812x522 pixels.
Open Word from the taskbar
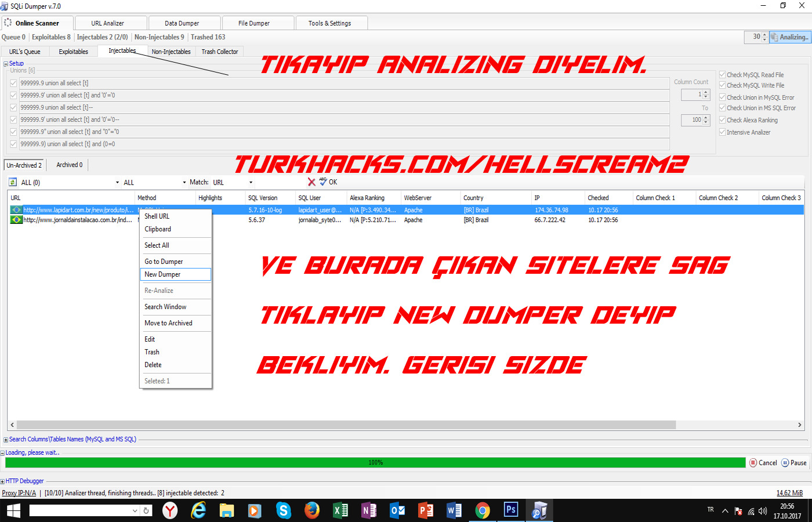pos(454,510)
